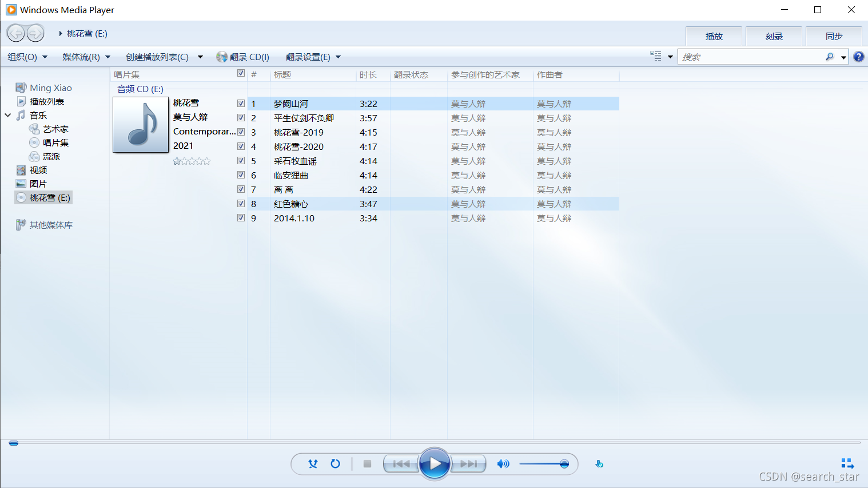Click the Back navigation arrow button

16,33
